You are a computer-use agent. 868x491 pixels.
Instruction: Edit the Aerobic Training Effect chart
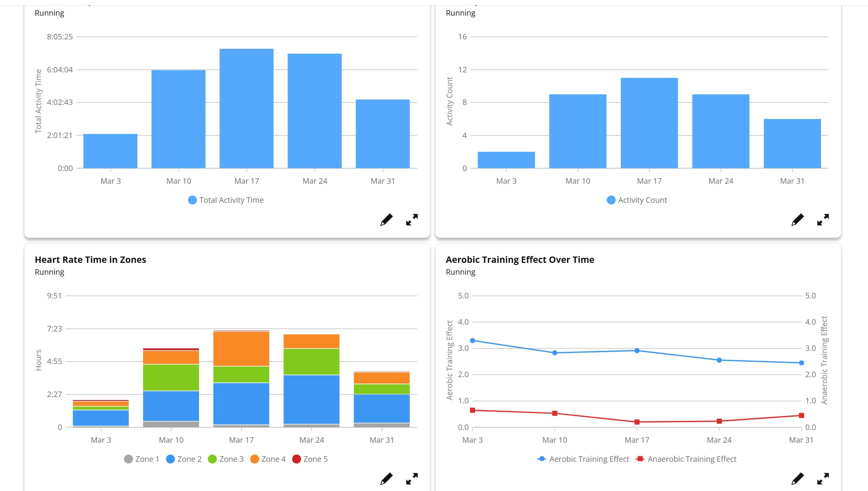pyautogui.click(x=797, y=479)
